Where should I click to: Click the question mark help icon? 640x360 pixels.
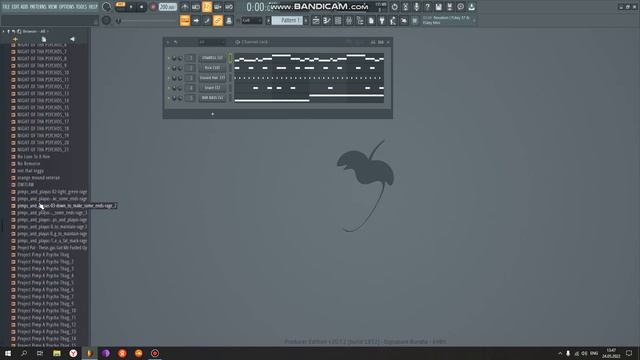tap(427, 7)
